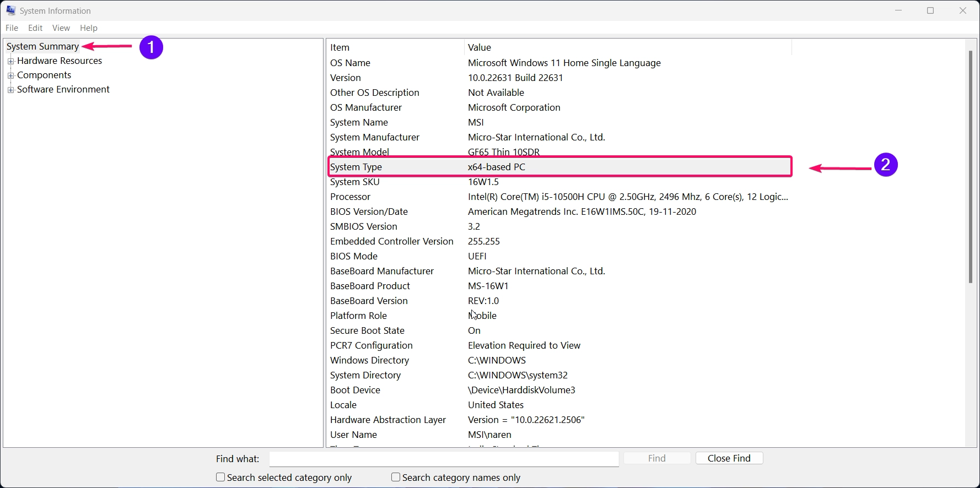Select the Components category
This screenshot has width=980, height=488.
(x=44, y=75)
